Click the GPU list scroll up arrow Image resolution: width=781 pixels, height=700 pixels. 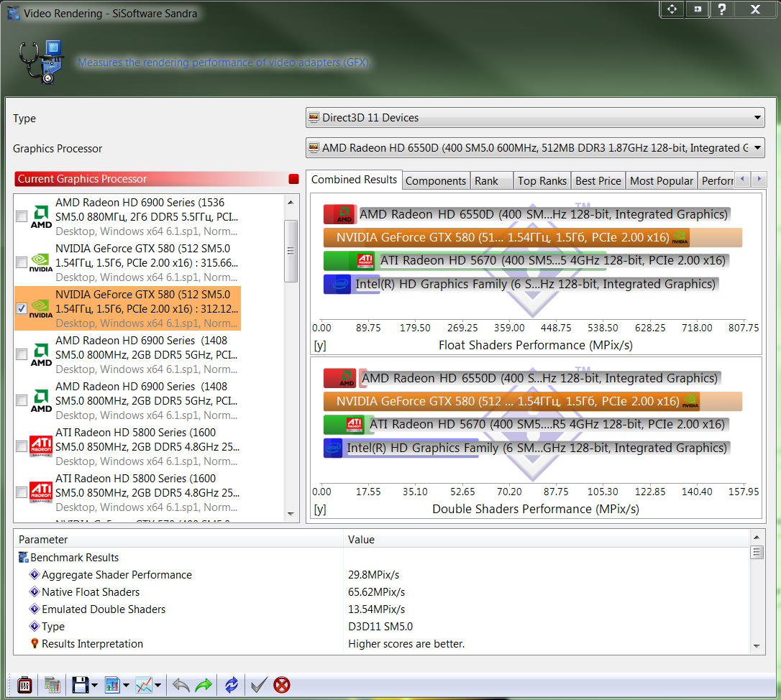point(291,202)
